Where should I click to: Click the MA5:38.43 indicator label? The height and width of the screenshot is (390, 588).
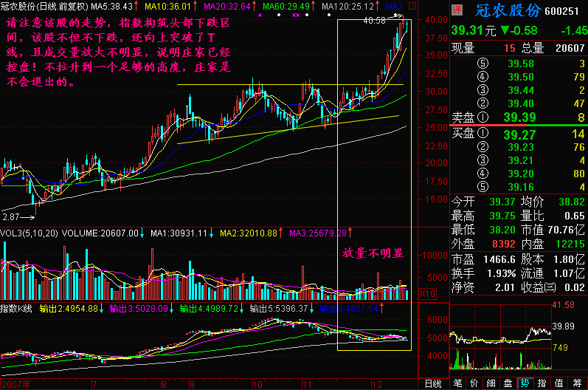pos(107,6)
